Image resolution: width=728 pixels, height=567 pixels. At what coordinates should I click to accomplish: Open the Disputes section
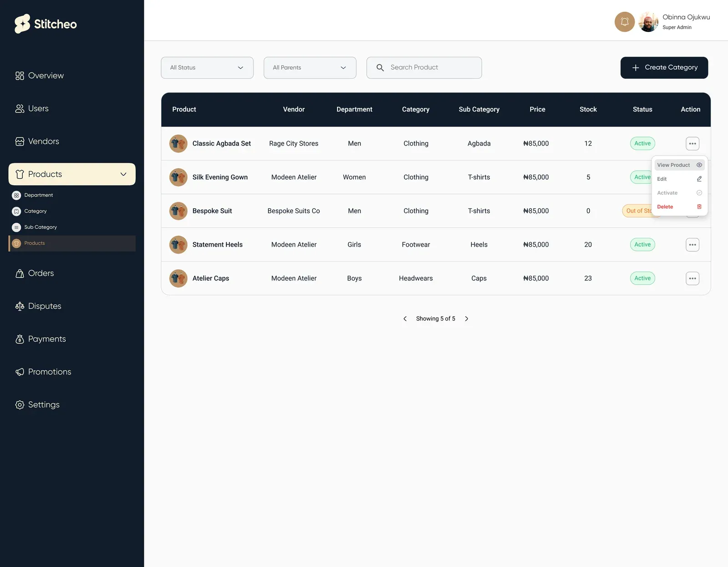pos(38,306)
